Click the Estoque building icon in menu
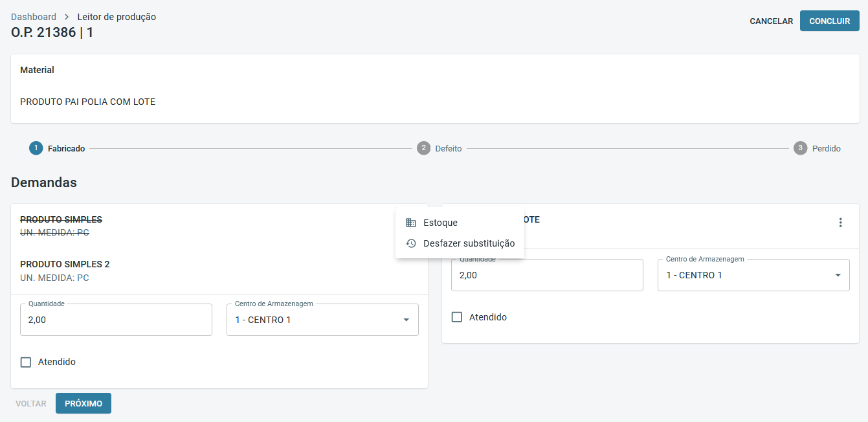The height and width of the screenshot is (422, 868). (410, 223)
